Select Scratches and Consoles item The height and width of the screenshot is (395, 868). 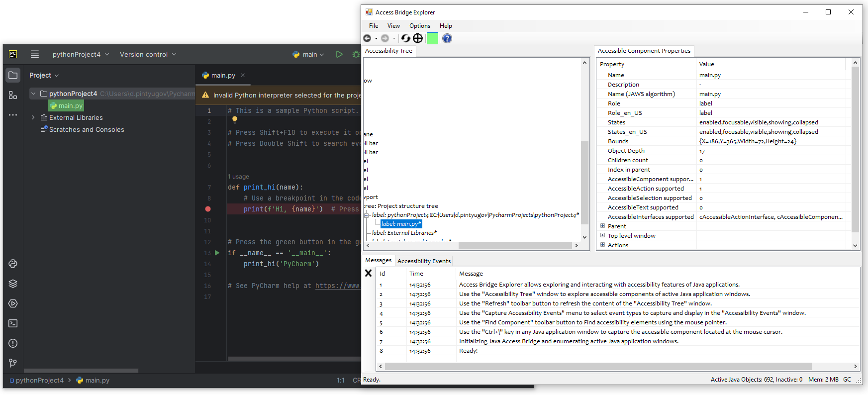pos(82,129)
